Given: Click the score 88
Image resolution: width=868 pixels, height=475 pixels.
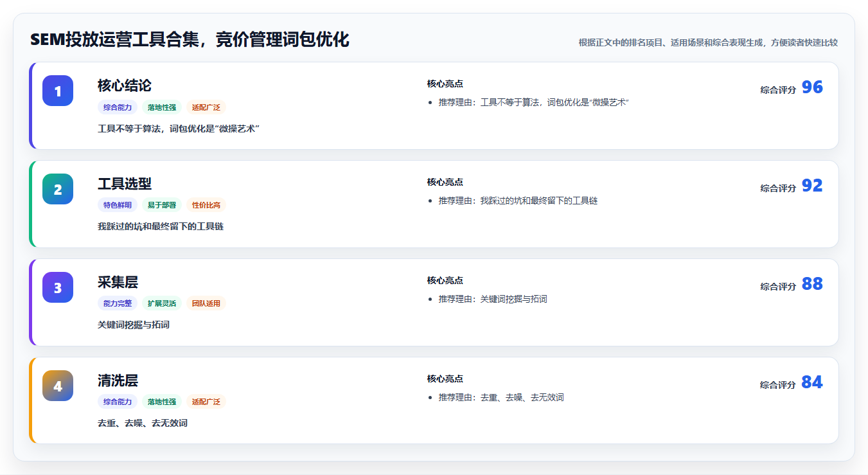Looking at the screenshot, I should pyautogui.click(x=812, y=284).
